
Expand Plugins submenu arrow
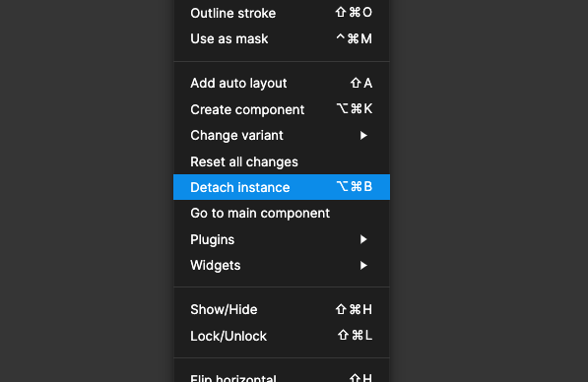click(x=363, y=239)
